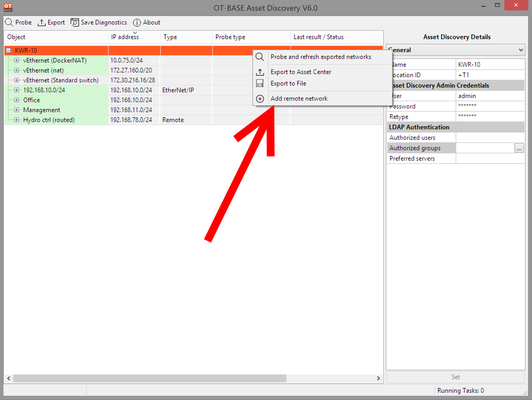Select the Hydro ctrl (routed) row
Image resolution: width=532 pixels, height=400 pixels.
(x=194, y=120)
